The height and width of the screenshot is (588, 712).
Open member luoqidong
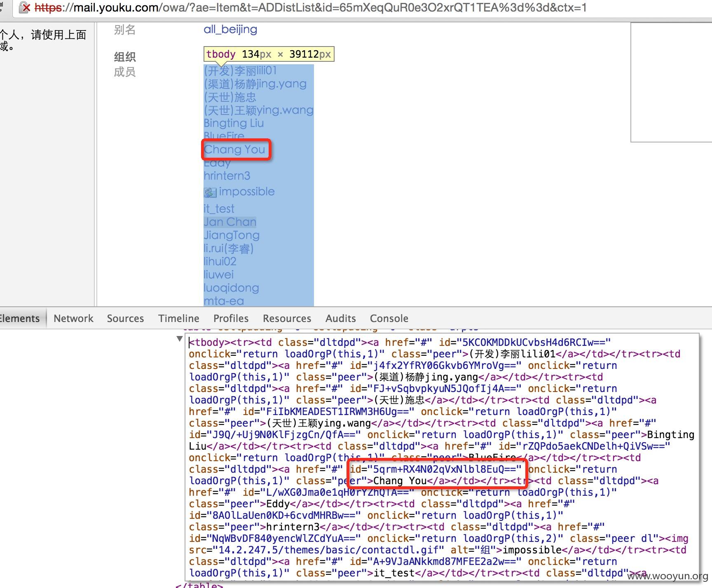(x=231, y=288)
